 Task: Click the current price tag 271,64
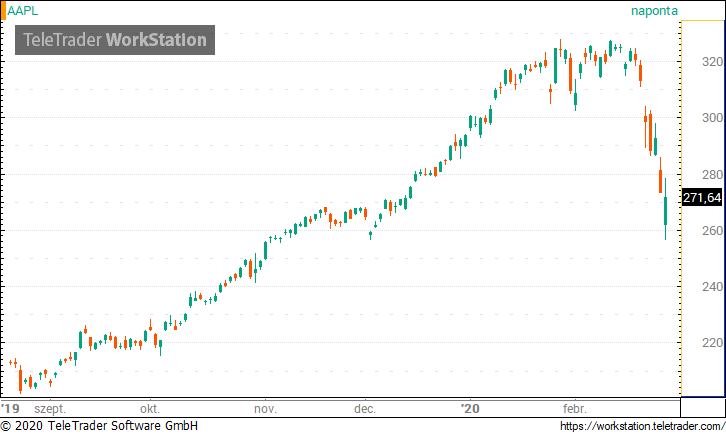click(x=702, y=198)
